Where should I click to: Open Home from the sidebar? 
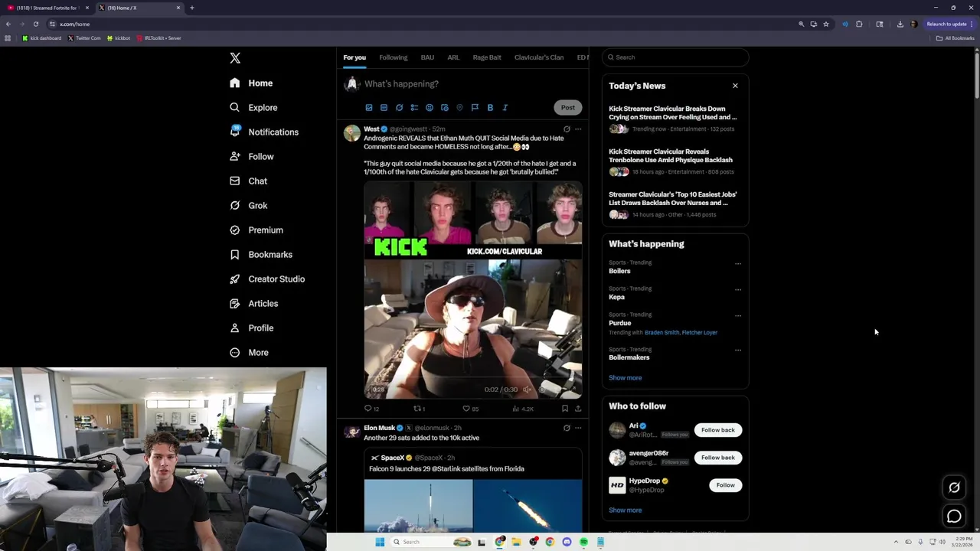pyautogui.click(x=251, y=83)
